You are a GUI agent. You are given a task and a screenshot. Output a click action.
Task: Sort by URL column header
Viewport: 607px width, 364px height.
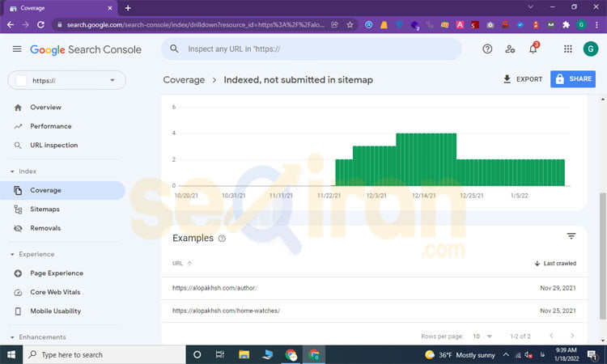(x=182, y=264)
